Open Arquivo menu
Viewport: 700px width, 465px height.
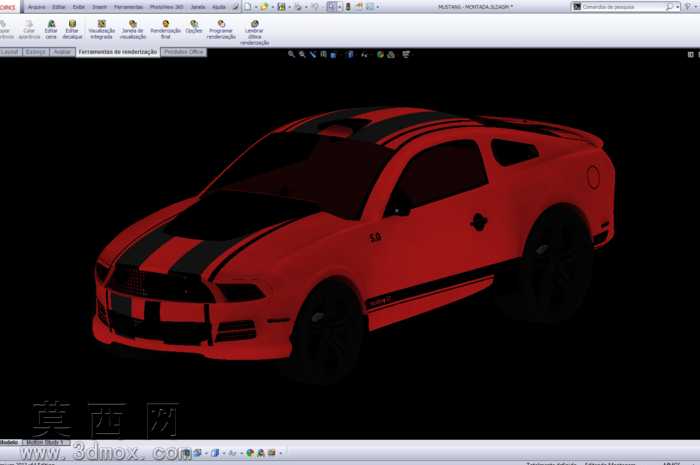pyautogui.click(x=36, y=7)
